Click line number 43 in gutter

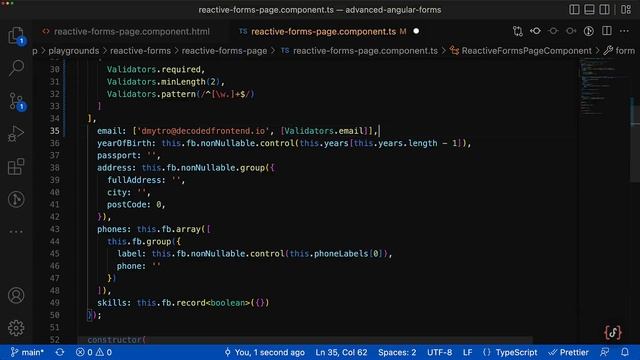point(55,229)
